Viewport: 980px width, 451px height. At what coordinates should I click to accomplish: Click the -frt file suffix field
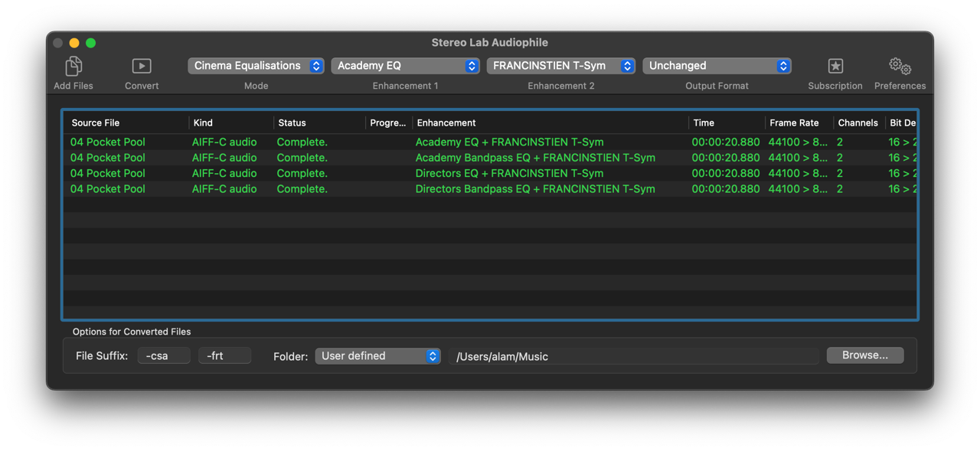pyautogui.click(x=224, y=356)
